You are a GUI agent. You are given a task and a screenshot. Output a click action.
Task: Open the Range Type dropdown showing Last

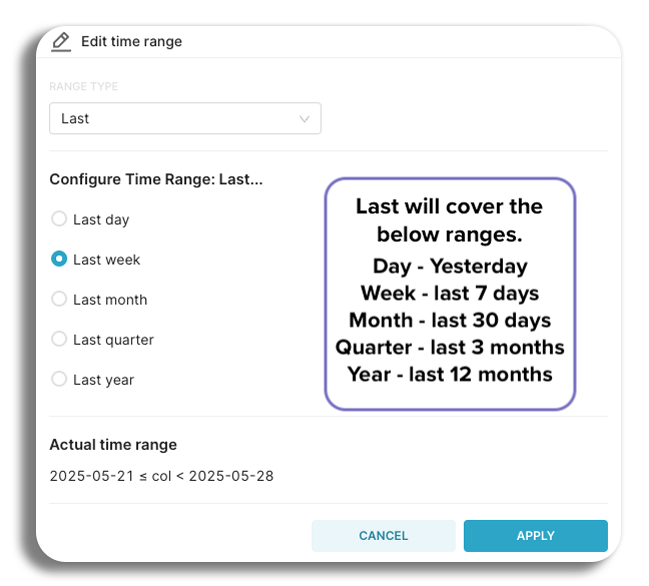(x=185, y=118)
